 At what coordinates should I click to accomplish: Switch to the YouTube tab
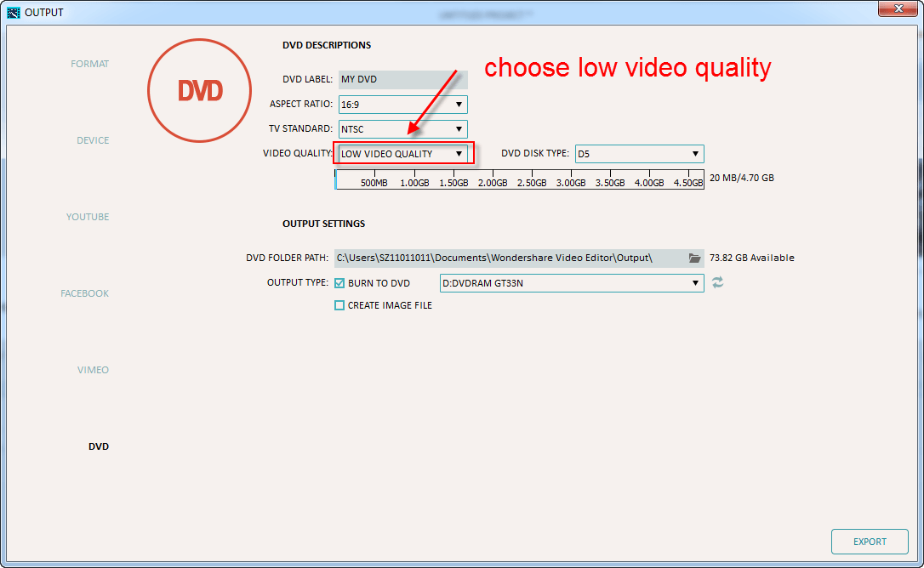(x=88, y=217)
